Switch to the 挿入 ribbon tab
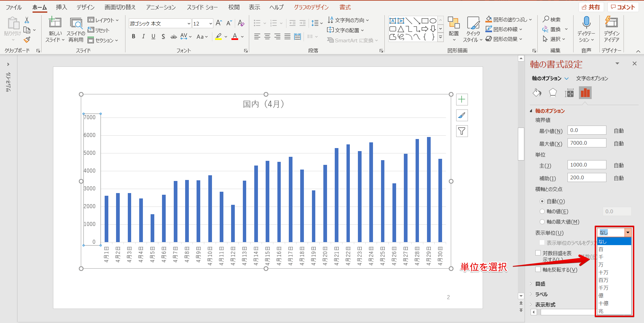Viewport: 644px width, 323px height. [61, 7]
